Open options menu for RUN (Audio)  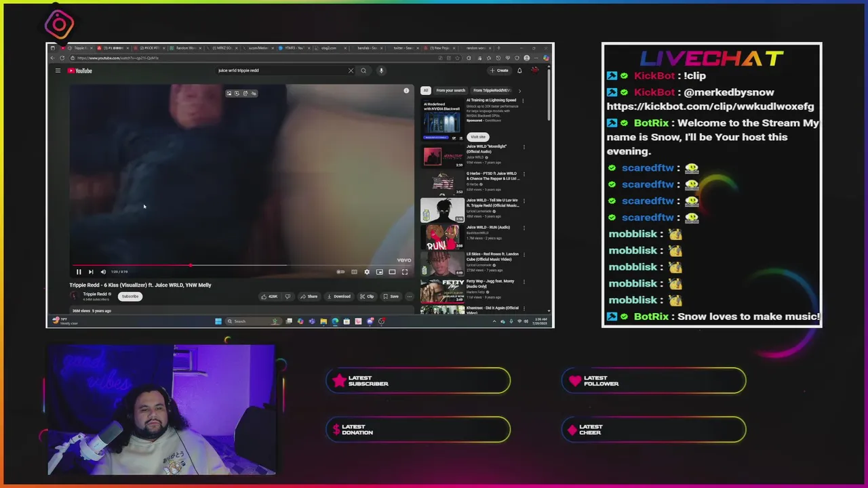click(524, 228)
